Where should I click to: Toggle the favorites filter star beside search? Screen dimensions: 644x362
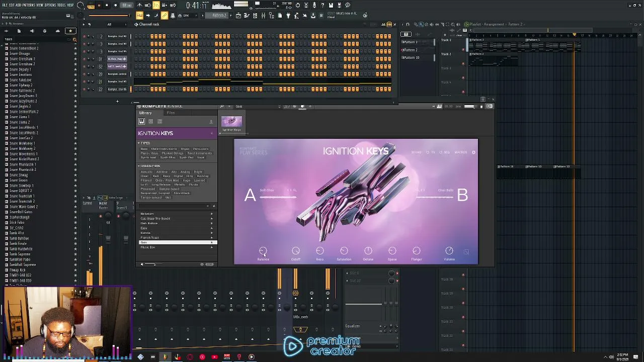tap(214, 206)
